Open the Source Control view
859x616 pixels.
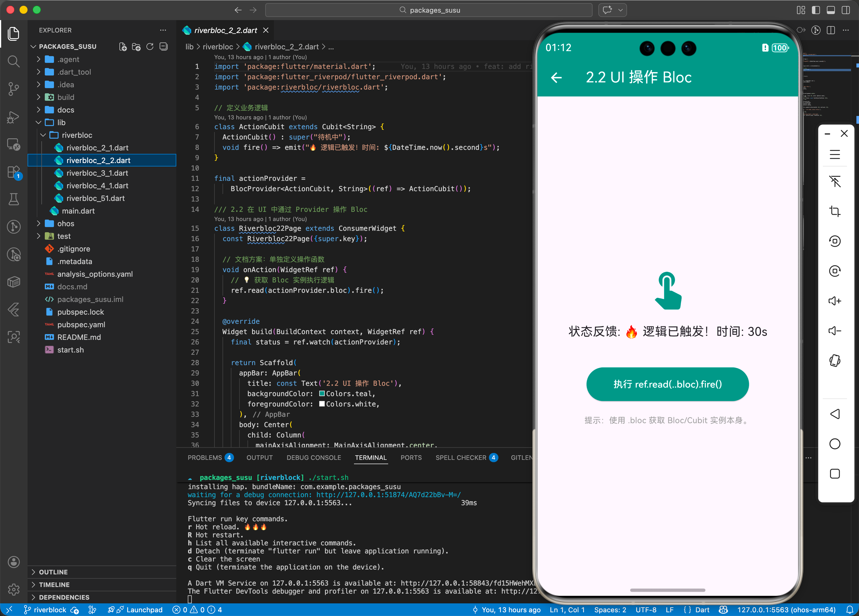click(13, 89)
